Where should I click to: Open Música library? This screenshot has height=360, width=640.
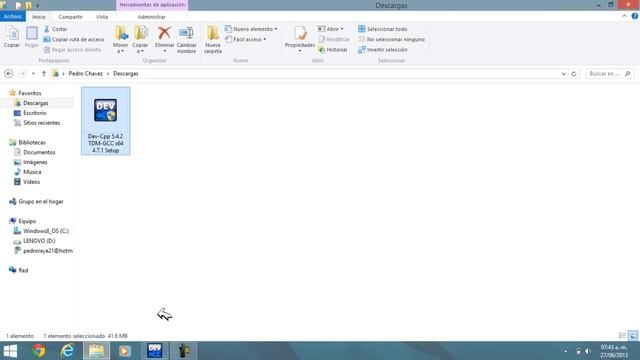tap(32, 172)
